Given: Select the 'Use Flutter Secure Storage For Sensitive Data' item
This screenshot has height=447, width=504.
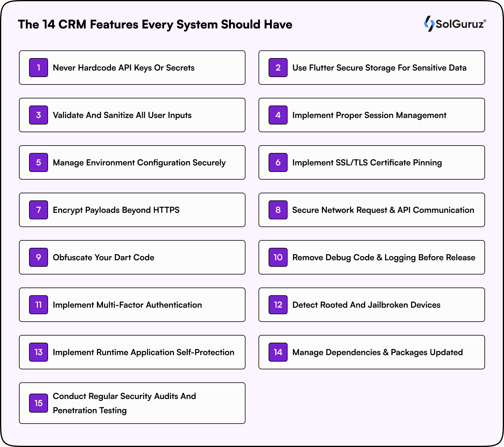Looking at the screenshot, I should (x=371, y=68).
